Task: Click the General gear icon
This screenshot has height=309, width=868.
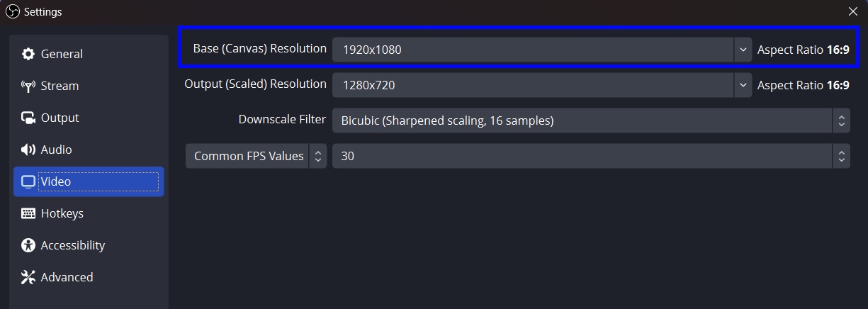Action: coord(28,54)
